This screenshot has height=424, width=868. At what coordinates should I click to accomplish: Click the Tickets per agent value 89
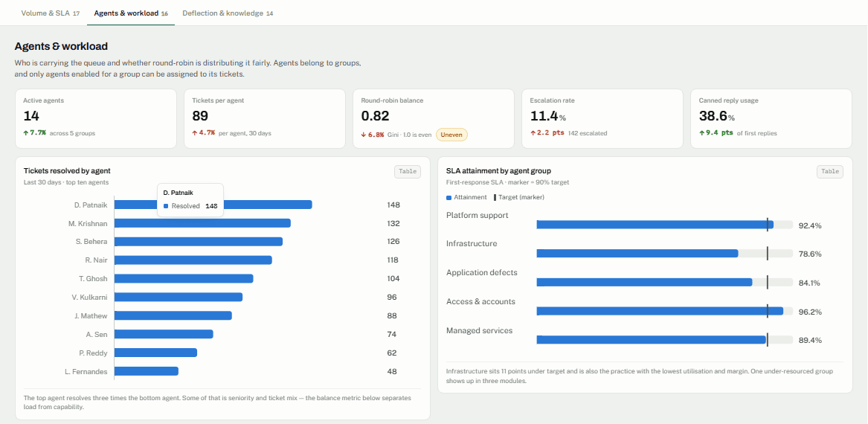[x=200, y=116]
